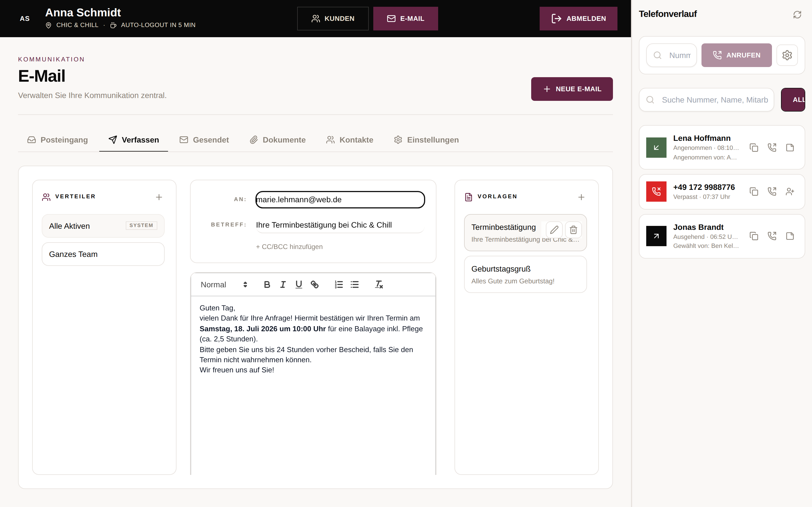
Task: Click the Neue E-Mail button
Action: point(572,89)
